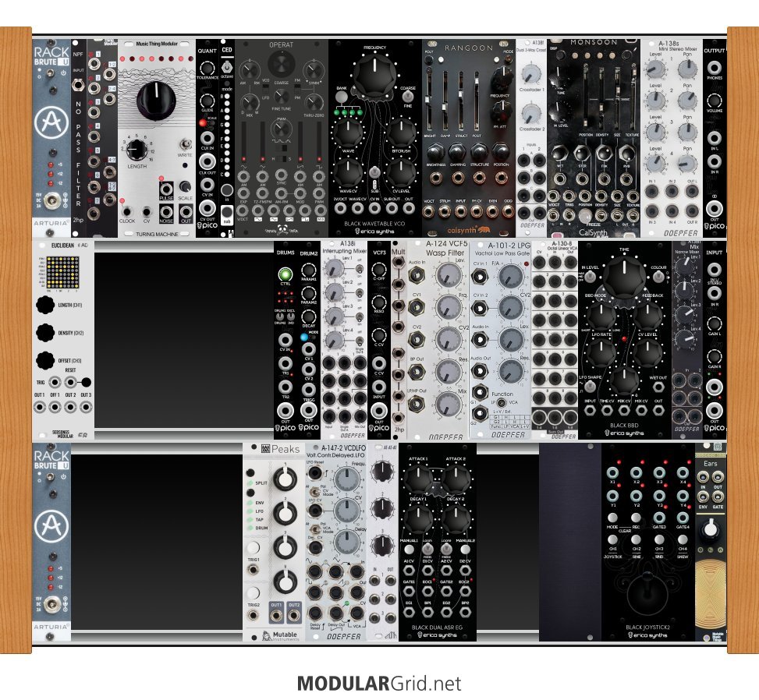Click the Turing Machine CLOCK input jack
759x700 pixels.
(x=127, y=211)
